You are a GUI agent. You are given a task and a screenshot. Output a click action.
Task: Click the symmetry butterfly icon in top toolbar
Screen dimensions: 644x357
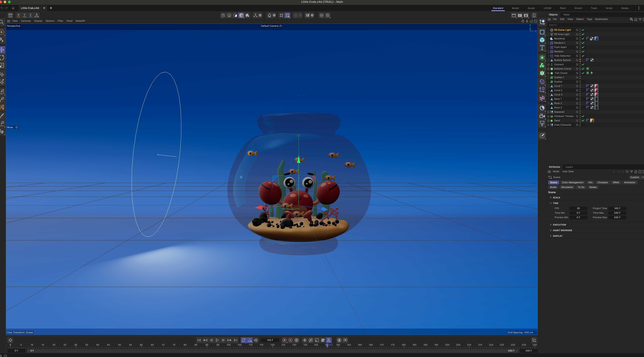point(308,15)
